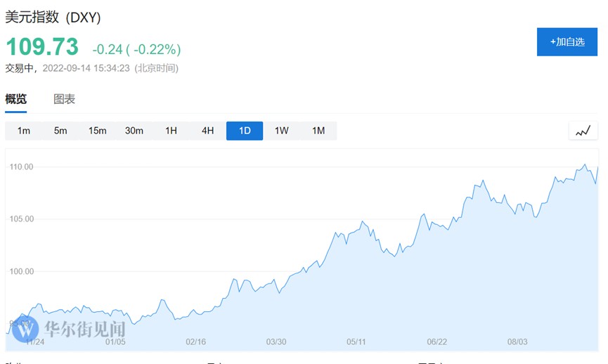This screenshot has width=608, height=364.
Task: Click the 03/30 date on chart axis
Action: pos(276,342)
